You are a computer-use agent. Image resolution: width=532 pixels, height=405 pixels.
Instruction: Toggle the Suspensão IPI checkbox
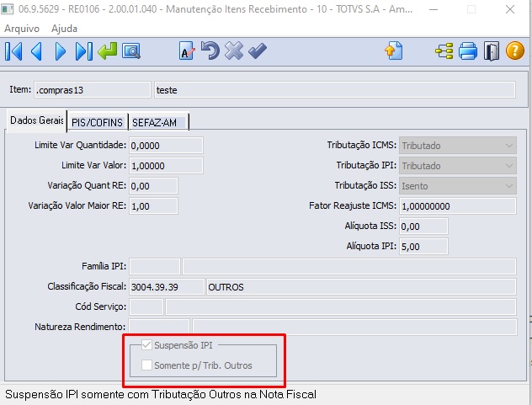pos(146,345)
